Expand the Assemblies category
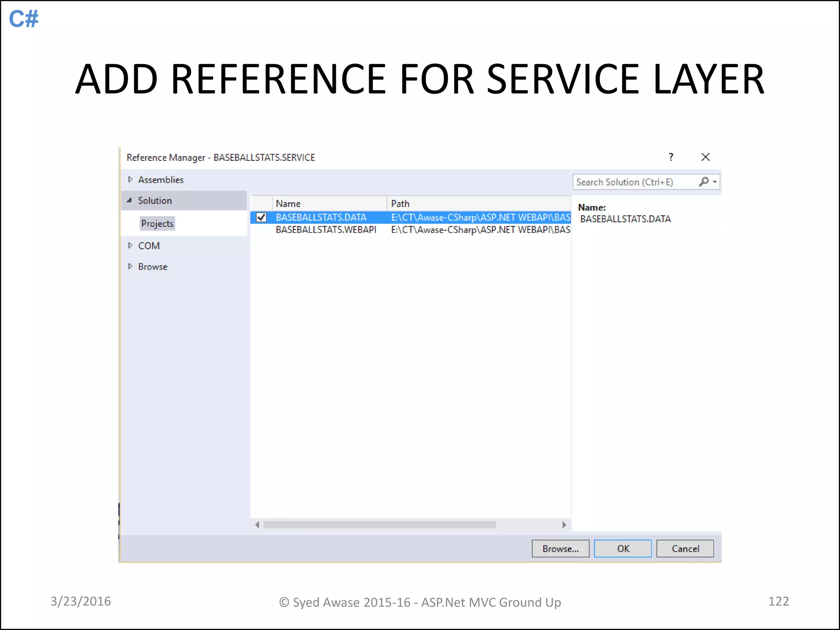The image size is (840, 630). (130, 179)
